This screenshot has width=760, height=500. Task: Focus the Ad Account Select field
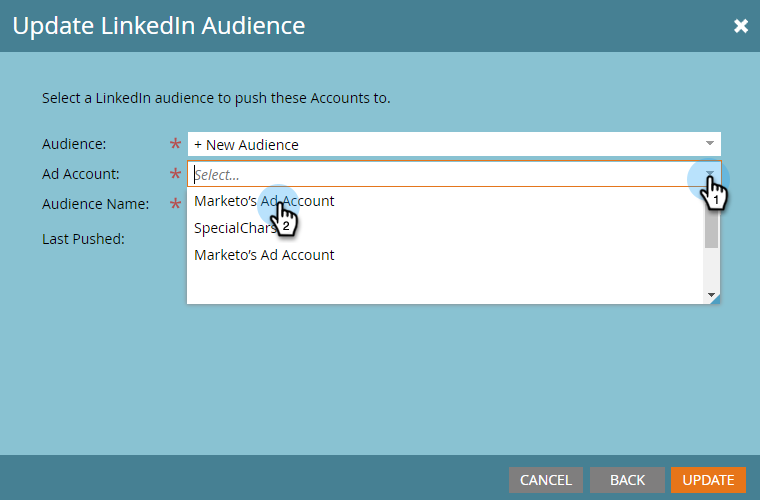click(440, 174)
